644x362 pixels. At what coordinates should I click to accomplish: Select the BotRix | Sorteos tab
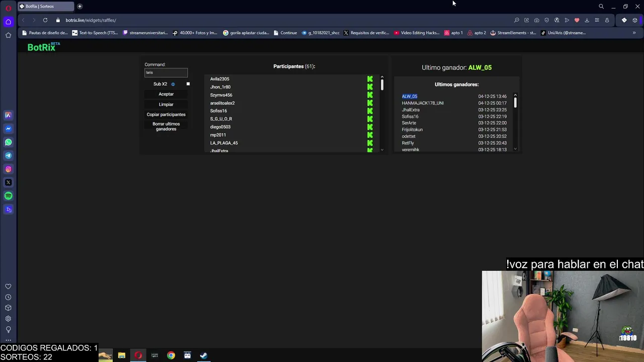coord(45,7)
